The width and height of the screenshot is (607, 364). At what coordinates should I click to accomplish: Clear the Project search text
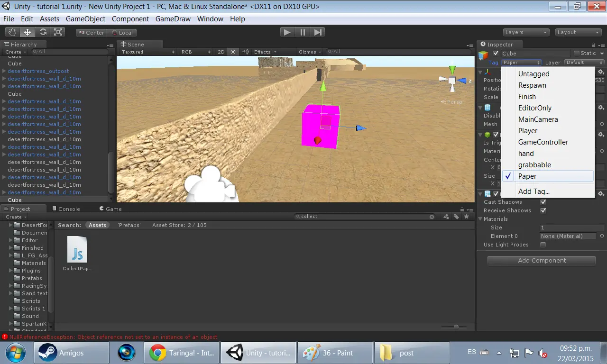point(432,217)
